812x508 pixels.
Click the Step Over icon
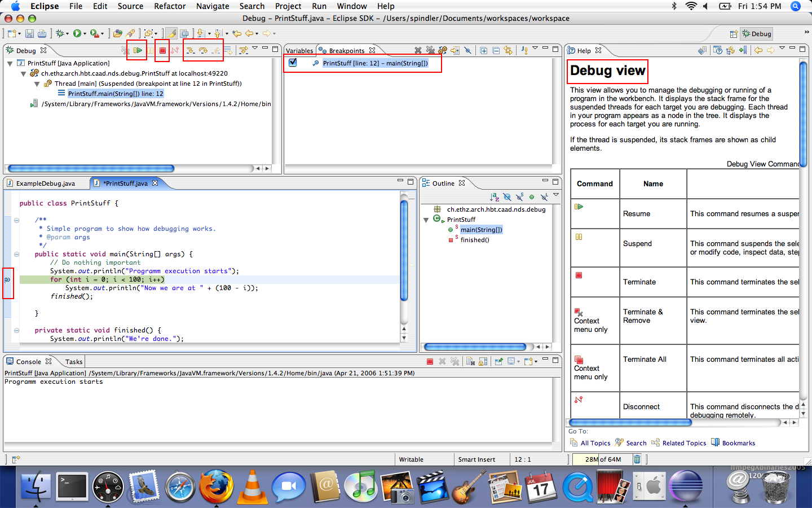[x=203, y=50]
